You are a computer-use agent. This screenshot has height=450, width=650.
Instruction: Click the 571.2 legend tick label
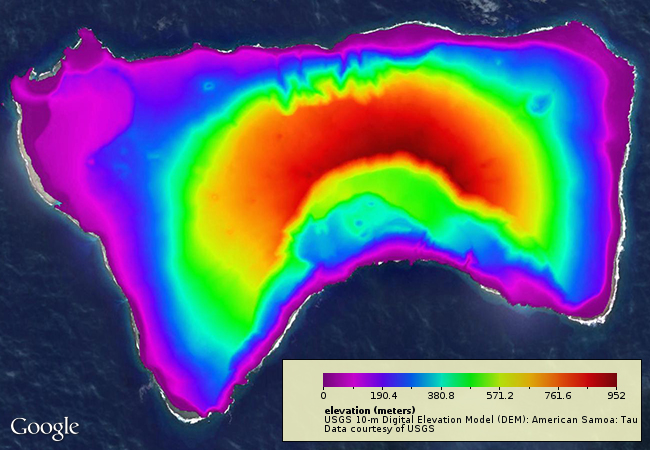(x=500, y=396)
